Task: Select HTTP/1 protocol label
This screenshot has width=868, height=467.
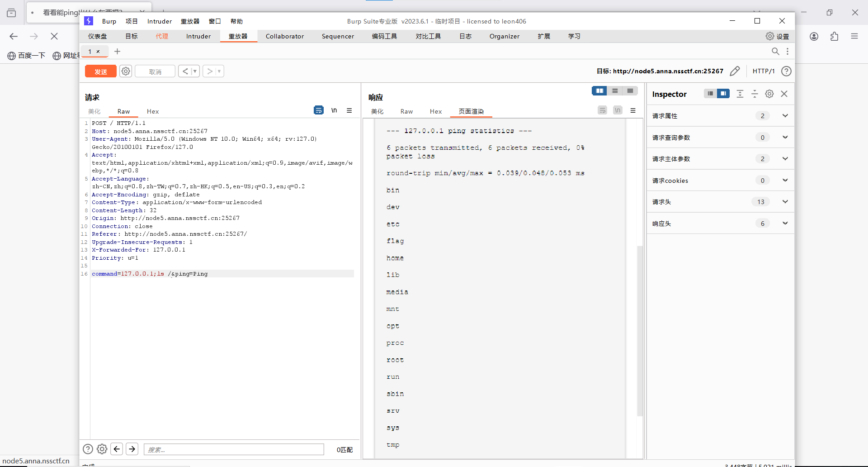Action: click(764, 71)
